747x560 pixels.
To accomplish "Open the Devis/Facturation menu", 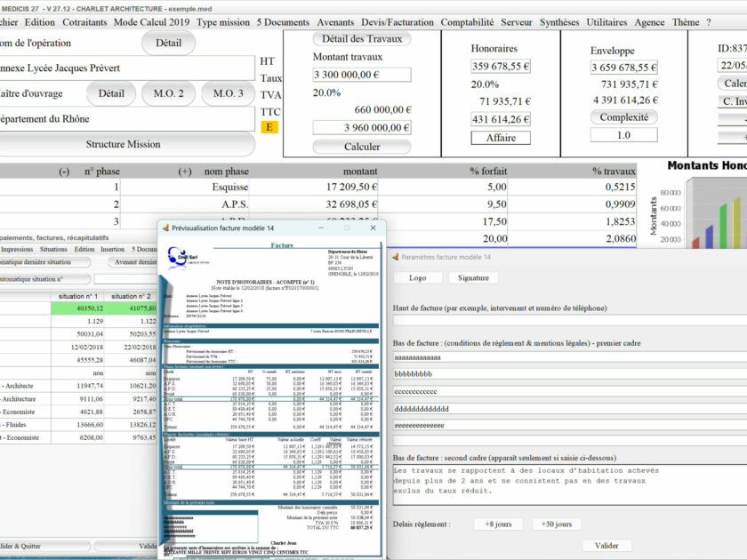I will tap(398, 22).
